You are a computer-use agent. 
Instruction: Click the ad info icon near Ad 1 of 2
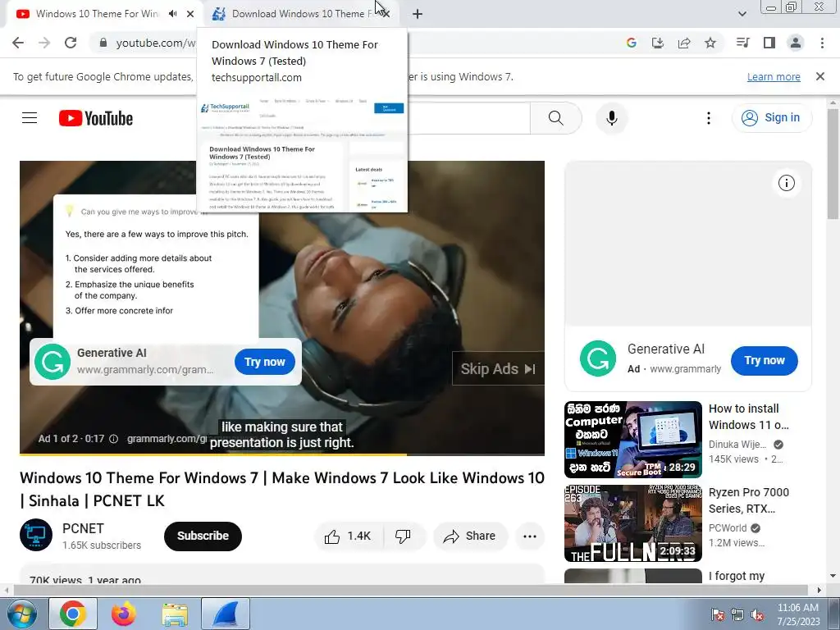[113, 439]
